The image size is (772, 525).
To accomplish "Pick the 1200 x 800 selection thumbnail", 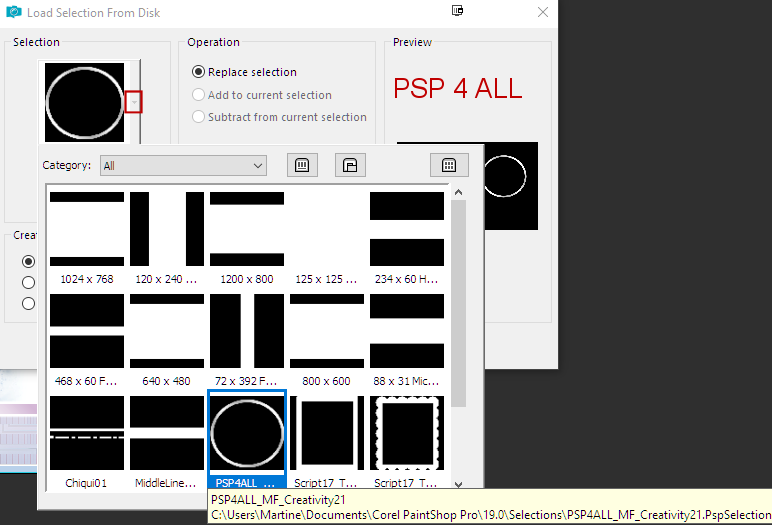I will [247, 229].
